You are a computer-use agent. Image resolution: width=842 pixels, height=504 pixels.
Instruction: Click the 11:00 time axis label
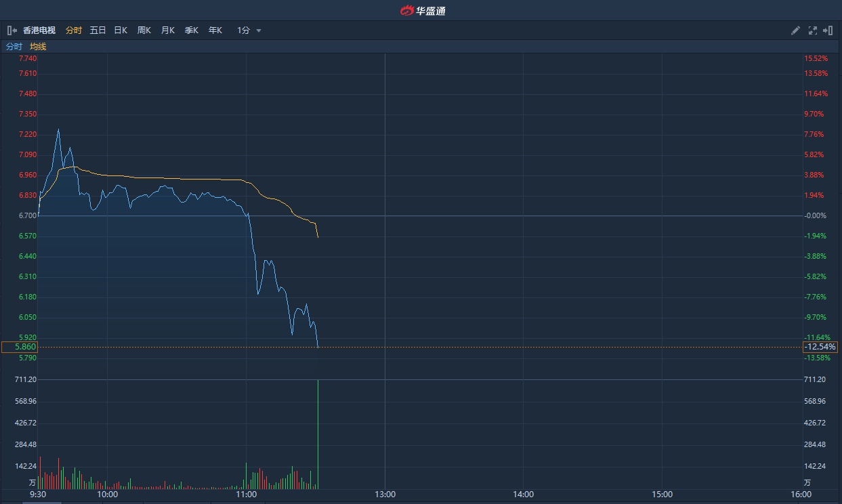pyautogui.click(x=247, y=495)
